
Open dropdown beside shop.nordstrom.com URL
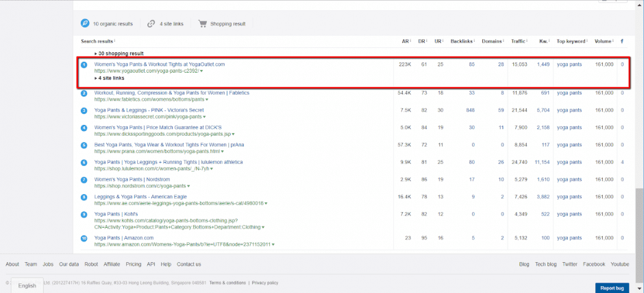coord(188,186)
